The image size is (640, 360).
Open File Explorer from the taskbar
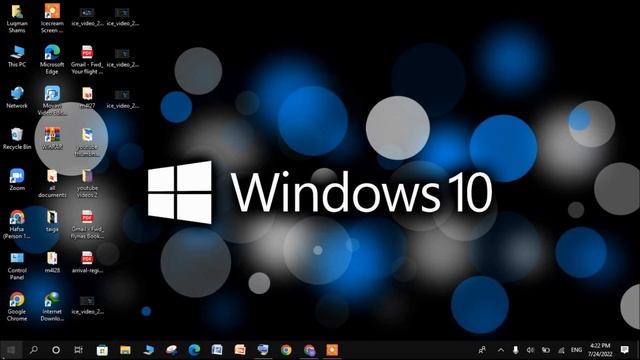pos(125,350)
